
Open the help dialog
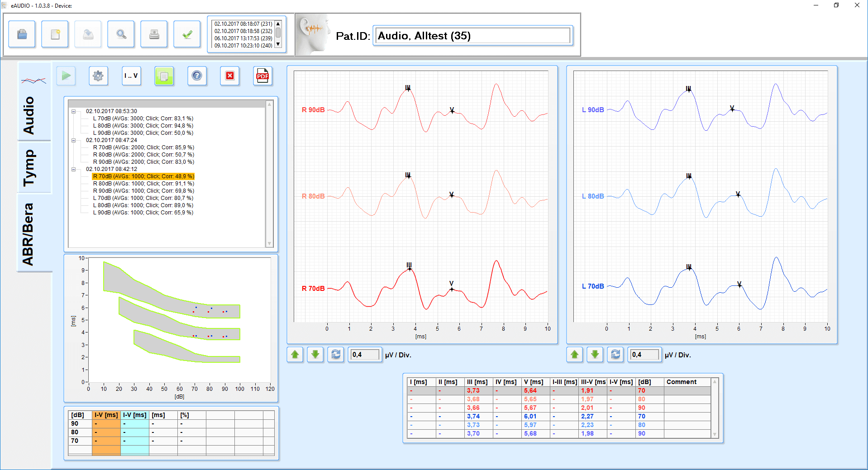197,76
